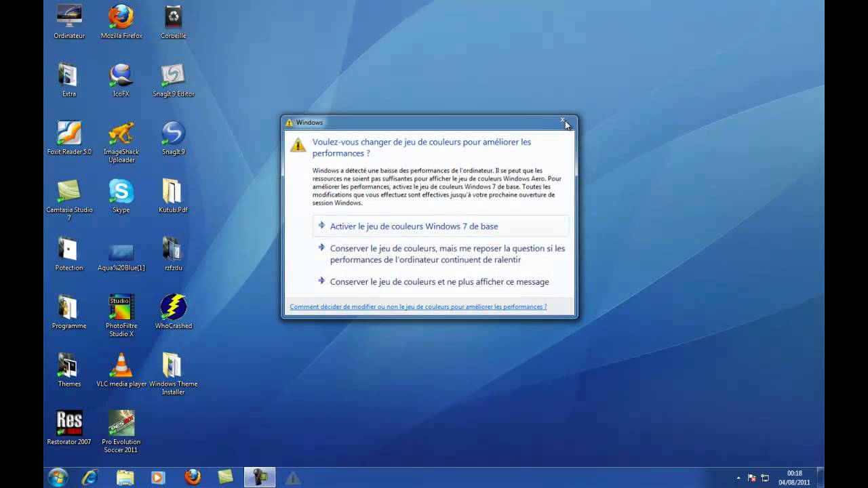Open the help link about modifying color scheme

coord(418,307)
